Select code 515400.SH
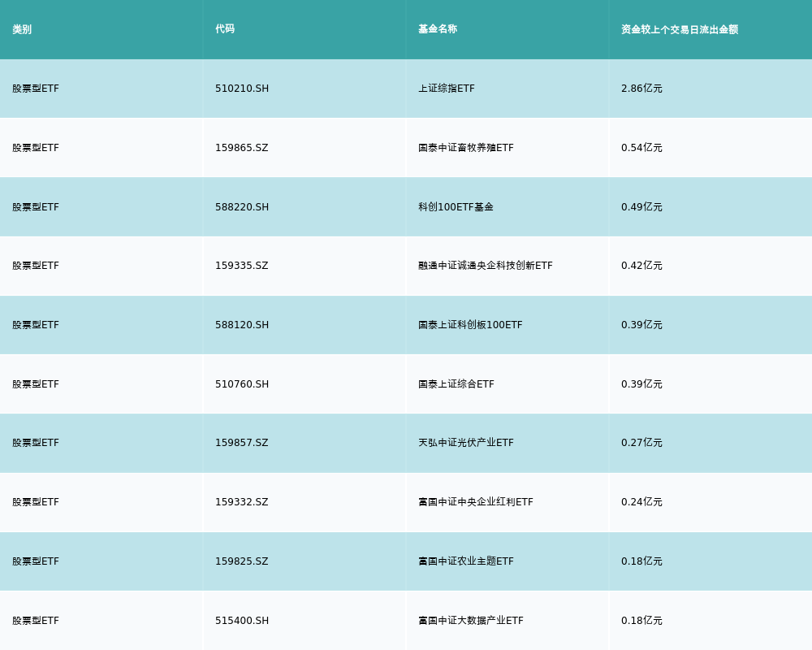This screenshot has width=812, height=650. [x=242, y=621]
